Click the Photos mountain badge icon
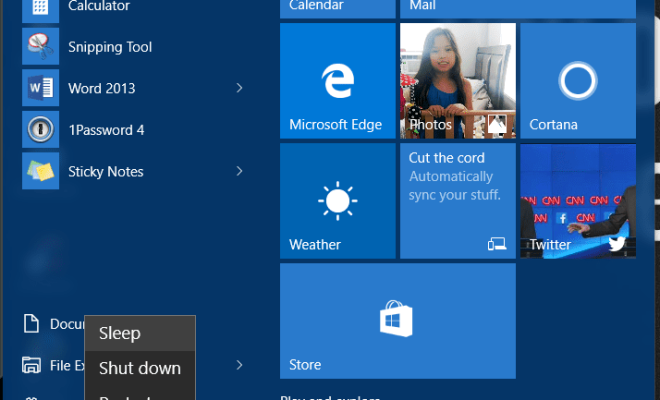Screen dimensions: 660x400 [497, 125]
